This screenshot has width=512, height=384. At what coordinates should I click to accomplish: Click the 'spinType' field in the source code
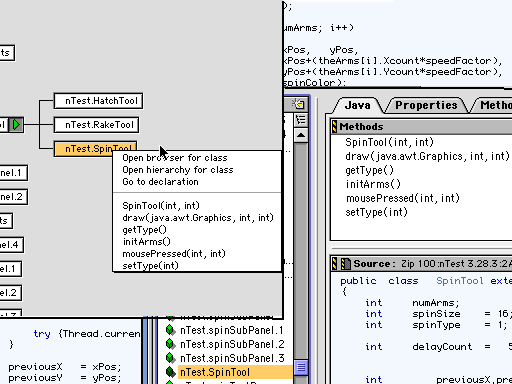pyautogui.click(x=436, y=325)
